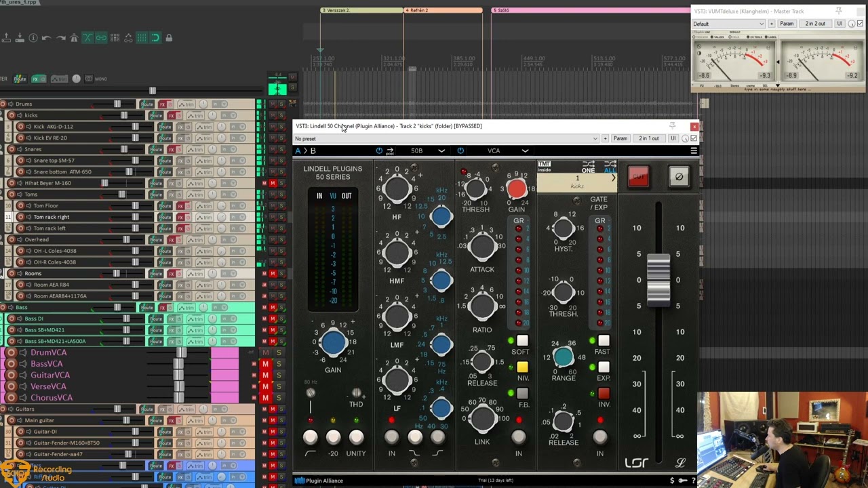Select the 4 Refrén 2 region marker
The height and width of the screenshot is (488, 868).
coord(443,10)
